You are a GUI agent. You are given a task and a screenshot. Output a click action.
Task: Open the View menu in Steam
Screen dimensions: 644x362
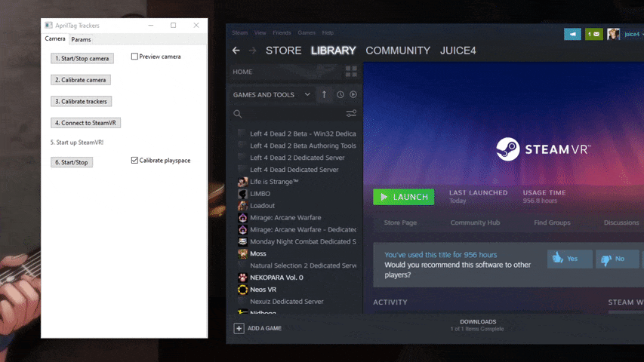260,33
